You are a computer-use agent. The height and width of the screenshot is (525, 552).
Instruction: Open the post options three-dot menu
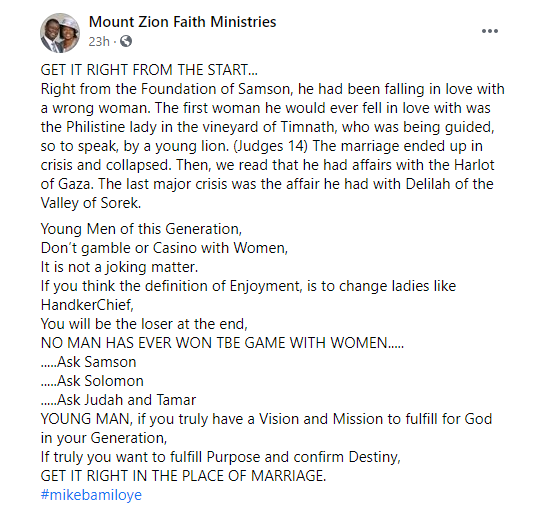point(490,31)
